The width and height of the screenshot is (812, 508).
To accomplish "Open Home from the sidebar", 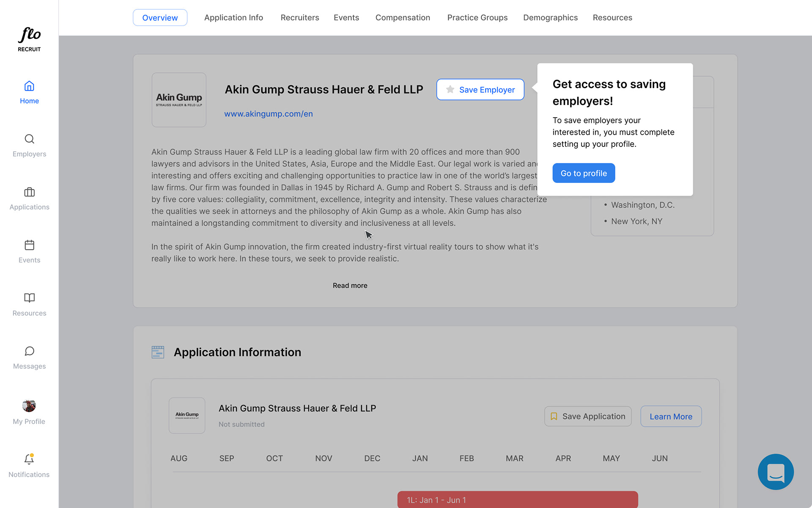I will (29, 92).
